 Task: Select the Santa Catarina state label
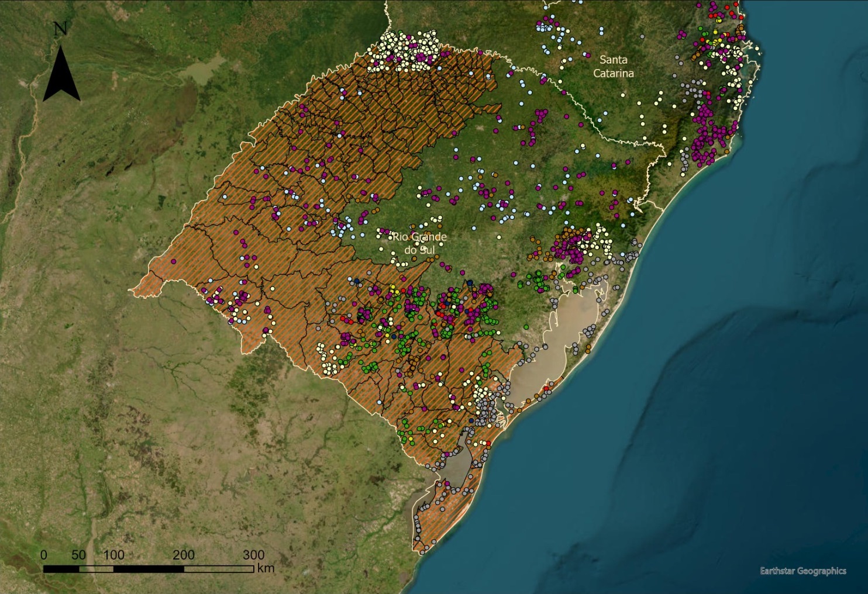613,67
